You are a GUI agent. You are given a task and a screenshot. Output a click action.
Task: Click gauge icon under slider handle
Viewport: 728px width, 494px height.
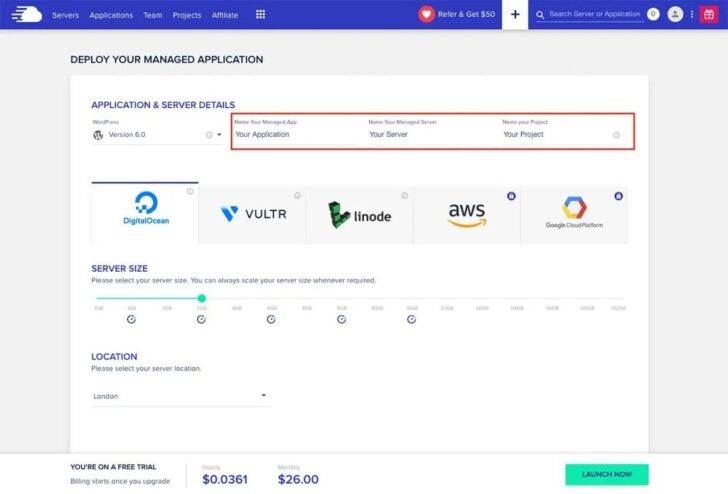[x=201, y=319]
